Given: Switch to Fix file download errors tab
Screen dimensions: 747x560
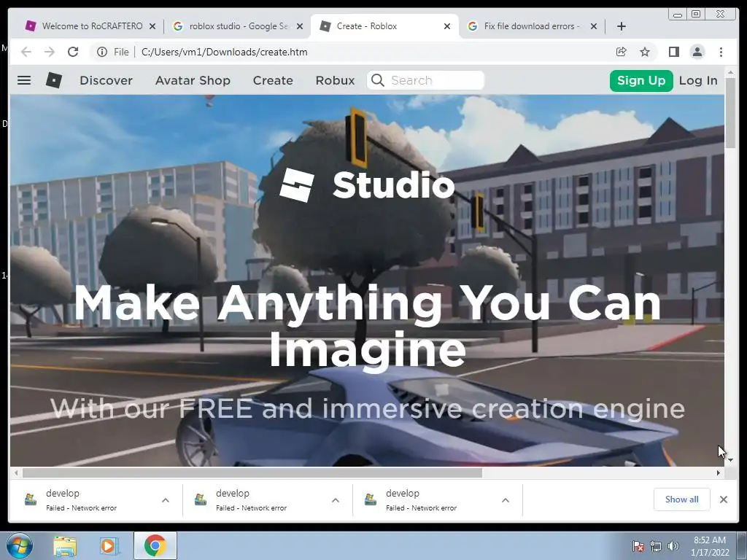Looking at the screenshot, I should pyautogui.click(x=531, y=26).
